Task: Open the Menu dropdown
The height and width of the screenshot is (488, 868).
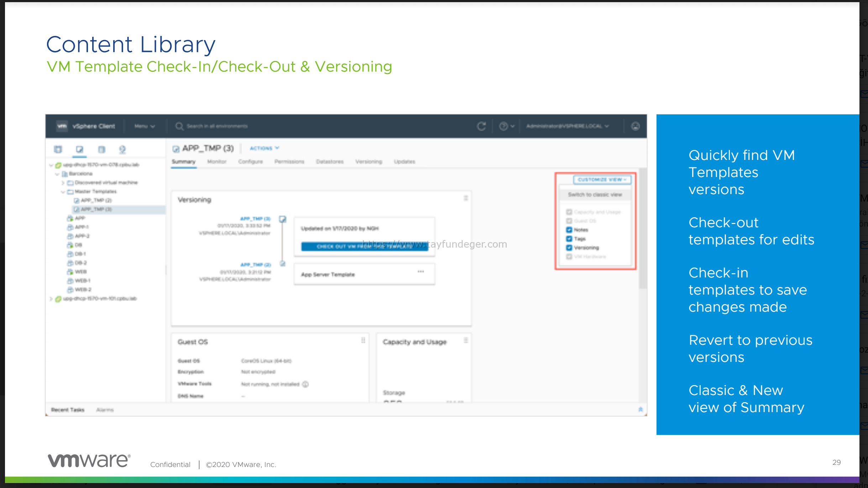Action: click(145, 126)
